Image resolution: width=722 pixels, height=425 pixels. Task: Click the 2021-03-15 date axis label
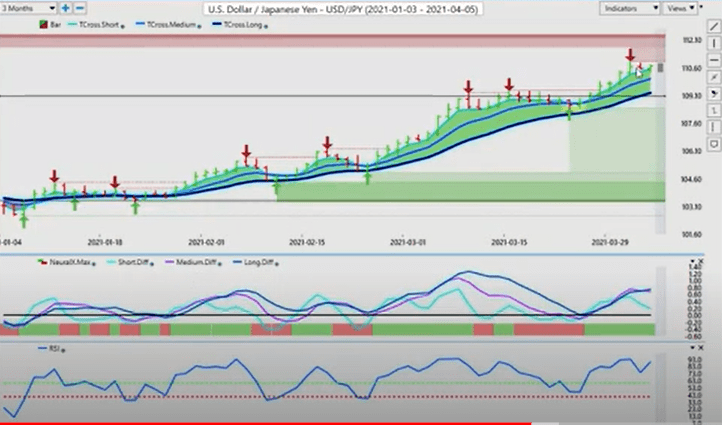509,242
